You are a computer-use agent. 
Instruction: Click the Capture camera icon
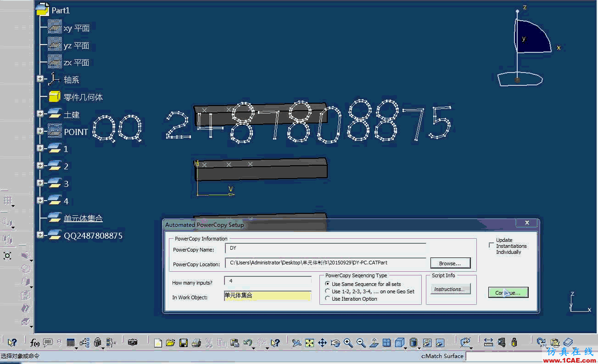(x=133, y=342)
